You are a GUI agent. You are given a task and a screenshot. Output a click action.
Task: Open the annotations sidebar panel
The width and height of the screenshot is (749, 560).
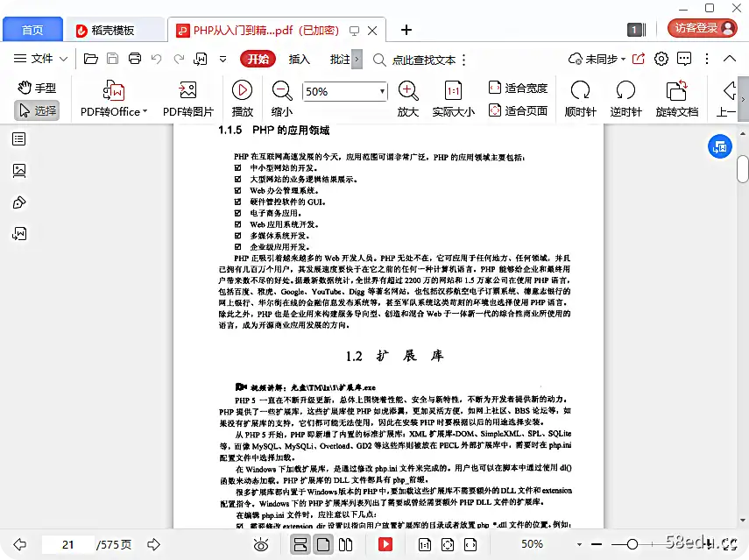pyautogui.click(x=19, y=202)
